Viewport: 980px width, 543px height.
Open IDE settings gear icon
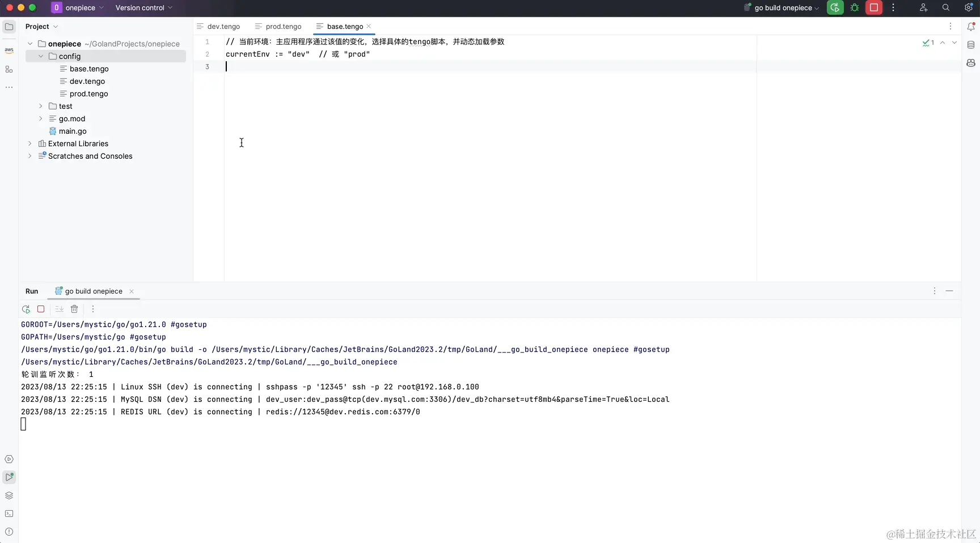point(969,8)
